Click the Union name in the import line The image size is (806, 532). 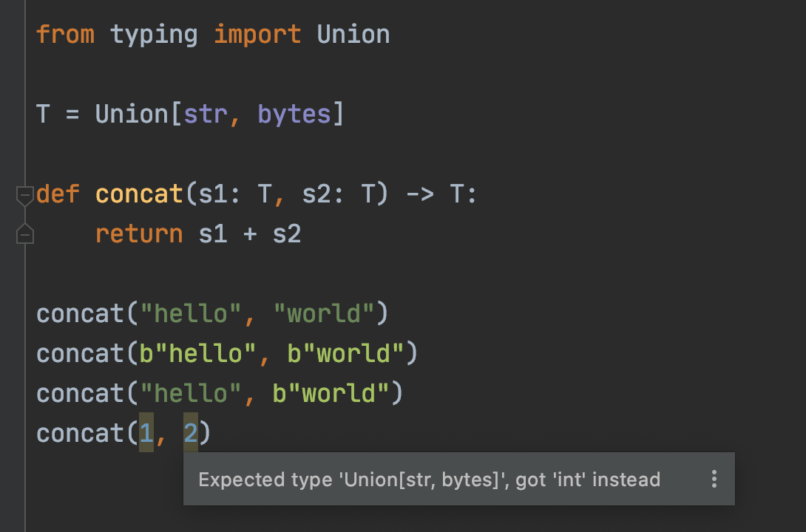point(353,35)
